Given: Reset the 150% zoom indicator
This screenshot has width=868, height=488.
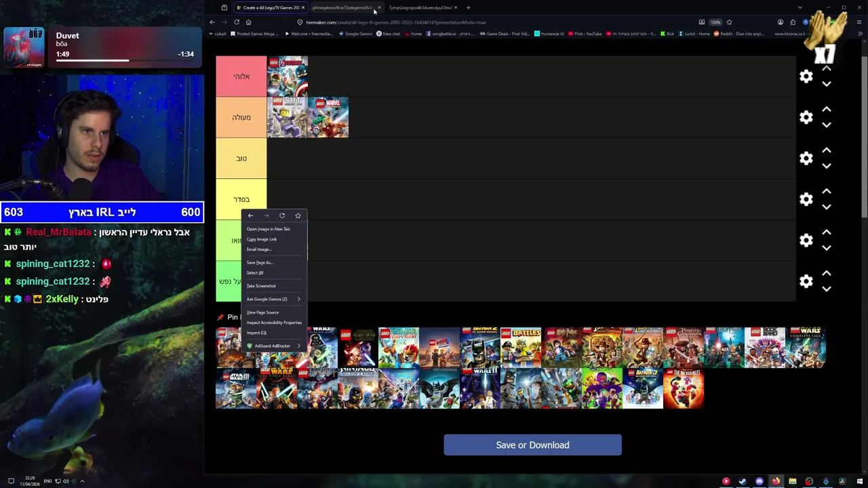Looking at the screenshot, I should (715, 22).
